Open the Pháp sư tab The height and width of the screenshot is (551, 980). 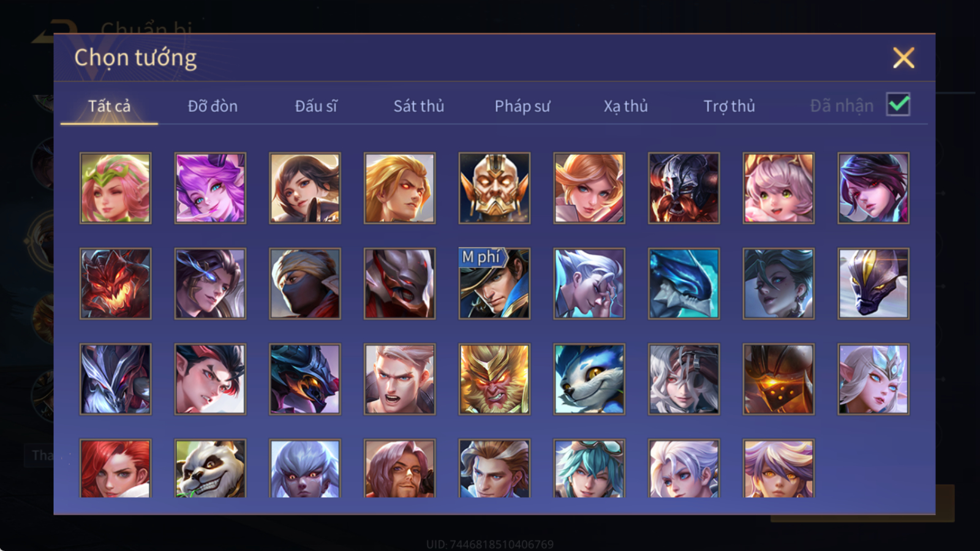point(522,106)
